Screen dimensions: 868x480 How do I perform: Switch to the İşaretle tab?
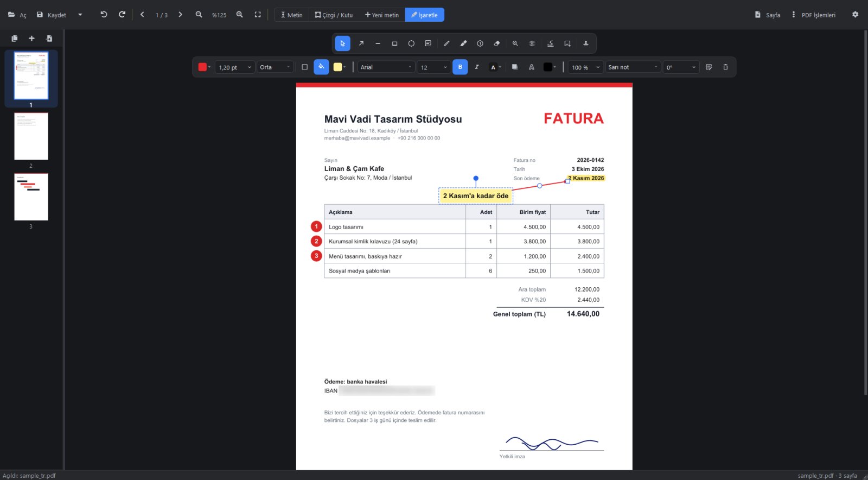point(424,15)
